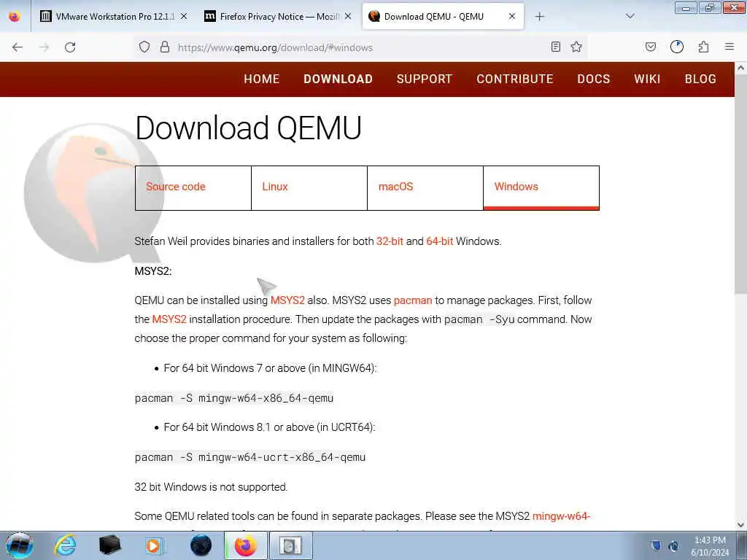Expand the list all tabs chevron

(630, 16)
